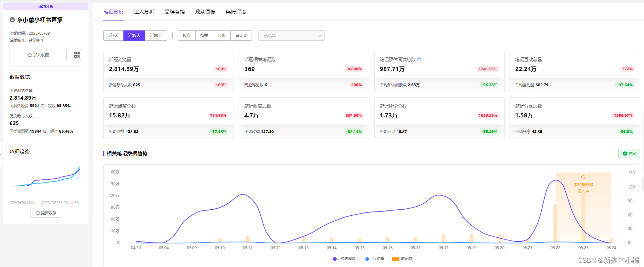Click the 05.22 date on chart axis
This screenshot has height=267, width=644.
pyautogui.click(x=555, y=248)
